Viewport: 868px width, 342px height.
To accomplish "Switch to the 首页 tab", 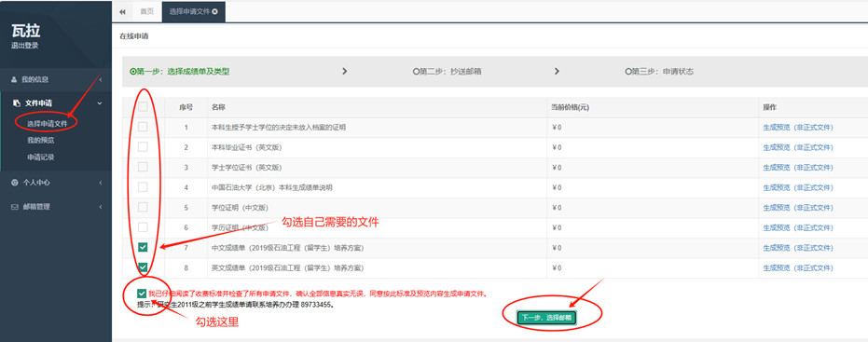I will (146, 11).
